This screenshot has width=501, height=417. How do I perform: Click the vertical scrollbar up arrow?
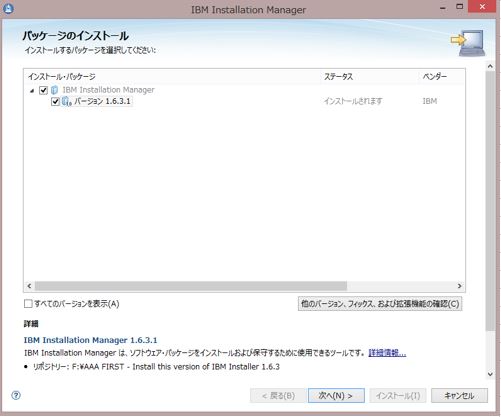pyautogui.click(x=490, y=66)
